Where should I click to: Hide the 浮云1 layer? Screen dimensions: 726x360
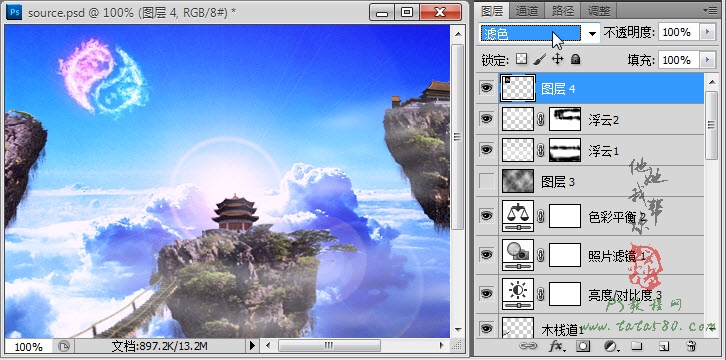click(486, 149)
